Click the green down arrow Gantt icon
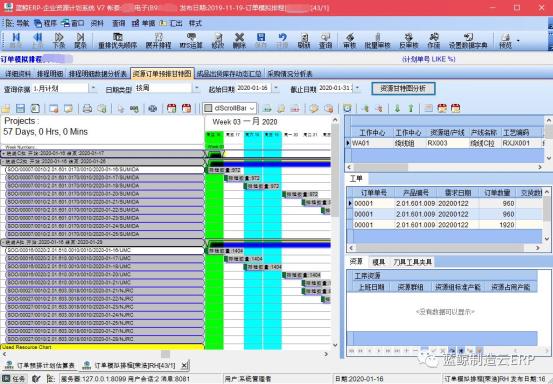The height and width of the screenshot is (384, 553). [397, 108]
